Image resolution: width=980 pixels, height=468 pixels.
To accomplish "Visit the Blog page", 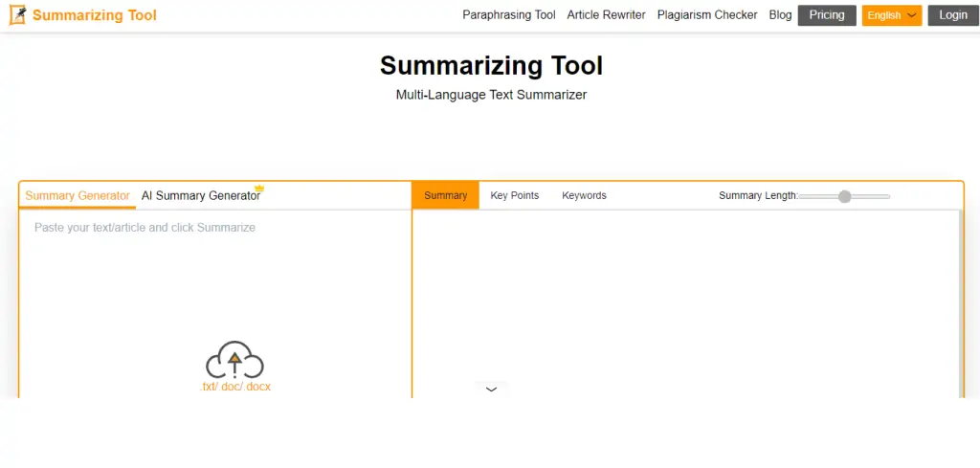I will coord(780,15).
